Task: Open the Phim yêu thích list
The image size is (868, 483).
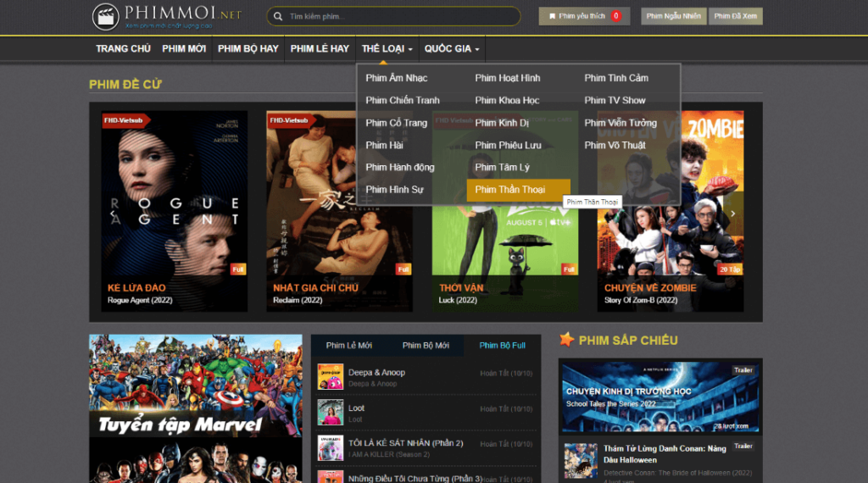Action: tap(584, 16)
